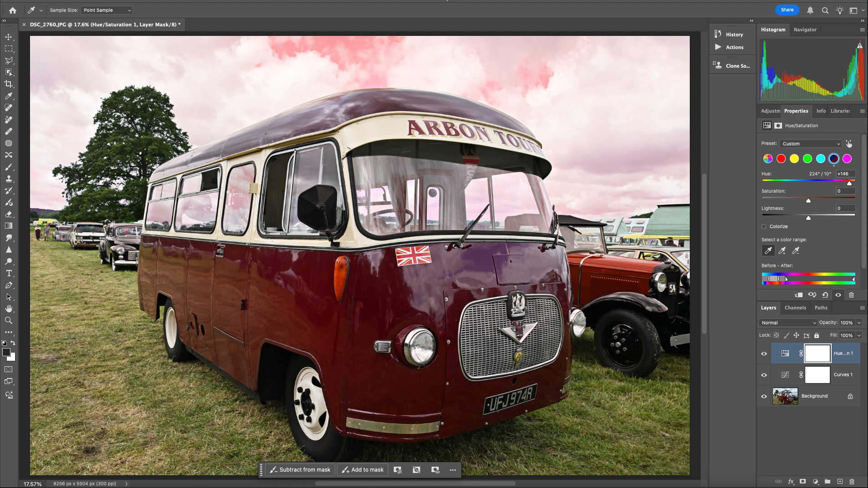This screenshot has width=868, height=488.
Task: Open the Sample Size dropdown
Action: (x=106, y=10)
